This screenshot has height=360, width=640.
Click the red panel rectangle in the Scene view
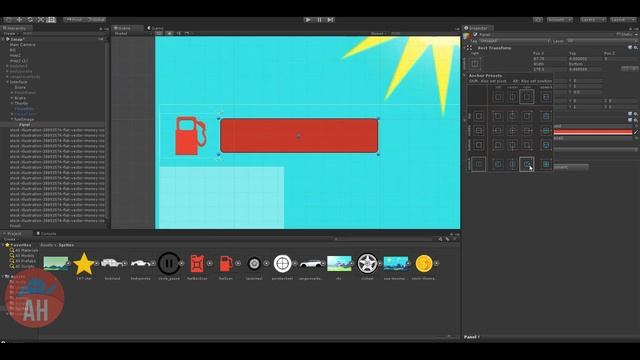pos(299,136)
